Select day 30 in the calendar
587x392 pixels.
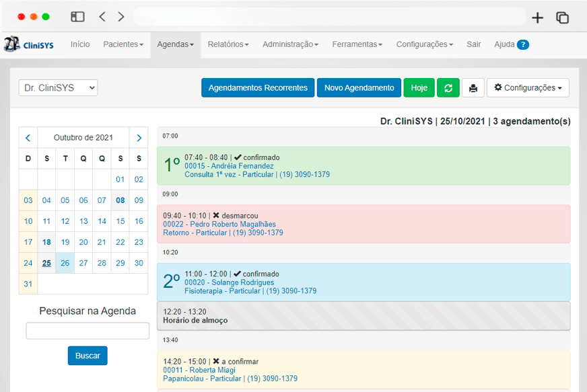coord(139,264)
